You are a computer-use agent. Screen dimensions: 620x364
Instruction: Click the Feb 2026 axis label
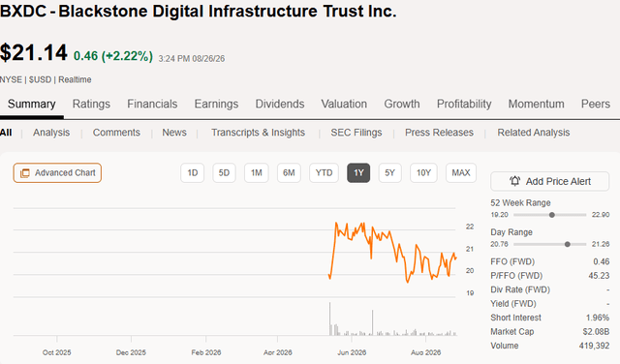click(x=206, y=352)
